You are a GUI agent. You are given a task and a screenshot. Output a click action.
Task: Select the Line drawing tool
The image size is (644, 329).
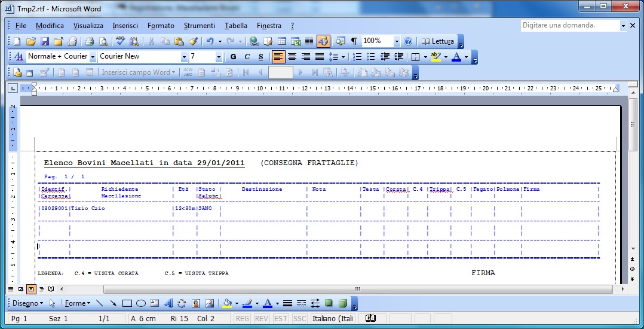99,303
